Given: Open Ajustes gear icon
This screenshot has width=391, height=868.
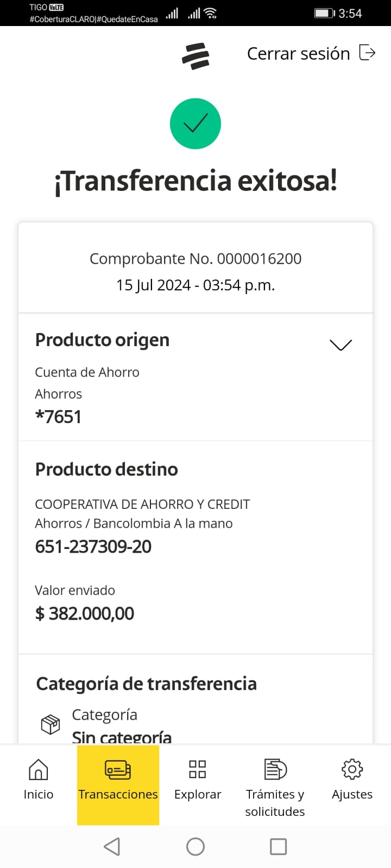Looking at the screenshot, I should (352, 769).
